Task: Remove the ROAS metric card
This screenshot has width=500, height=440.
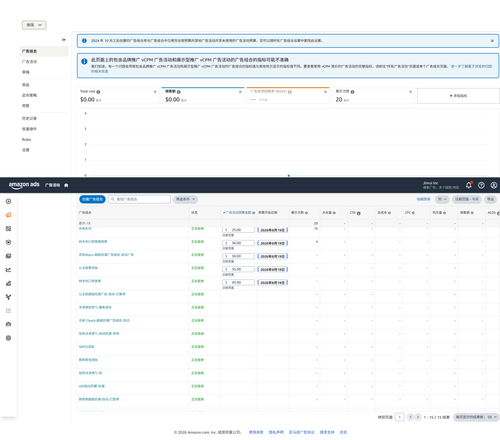Action: [x=325, y=92]
